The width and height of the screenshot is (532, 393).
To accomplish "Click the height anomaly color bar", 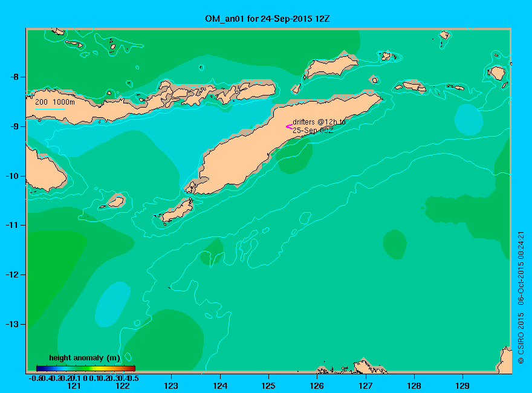I will (x=86, y=368).
